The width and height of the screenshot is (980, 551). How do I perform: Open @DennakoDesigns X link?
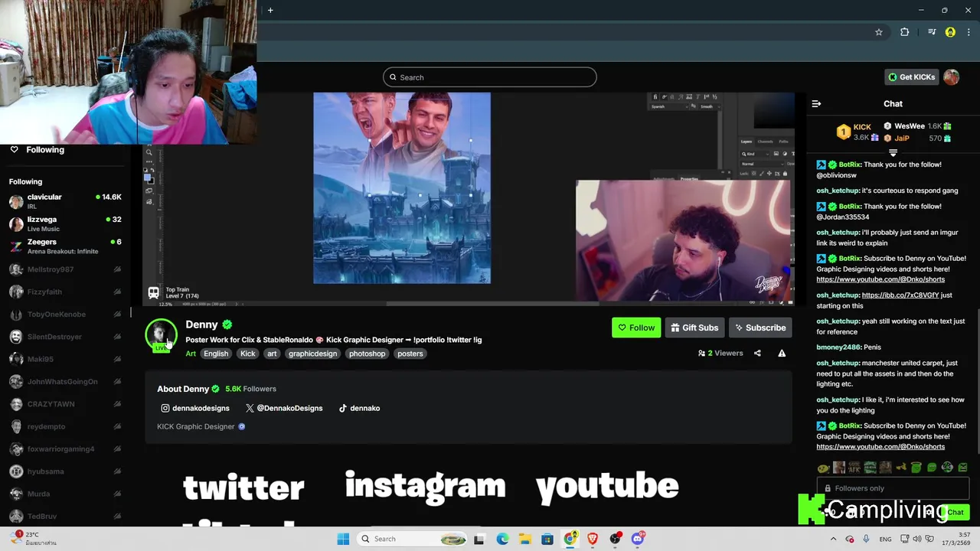[284, 408]
